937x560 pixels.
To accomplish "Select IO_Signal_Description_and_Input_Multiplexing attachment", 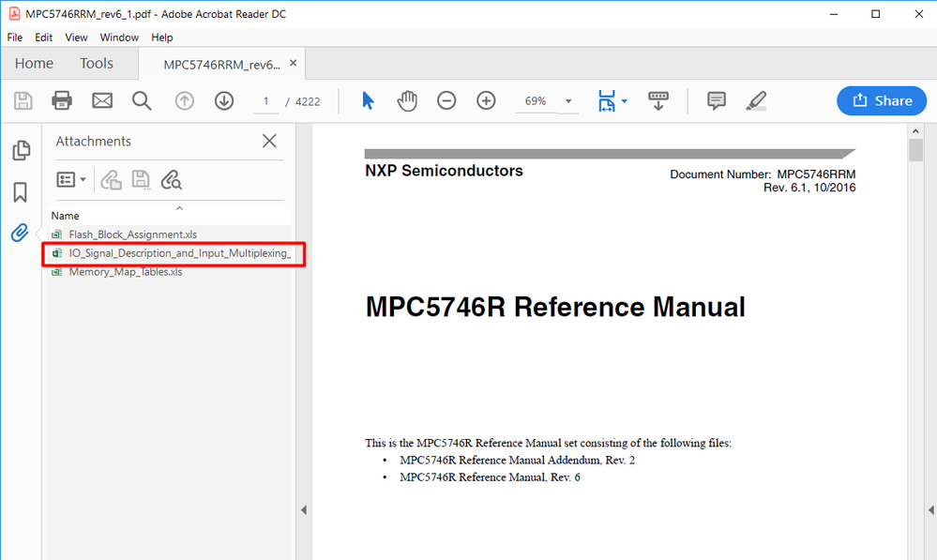I will [x=174, y=253].
